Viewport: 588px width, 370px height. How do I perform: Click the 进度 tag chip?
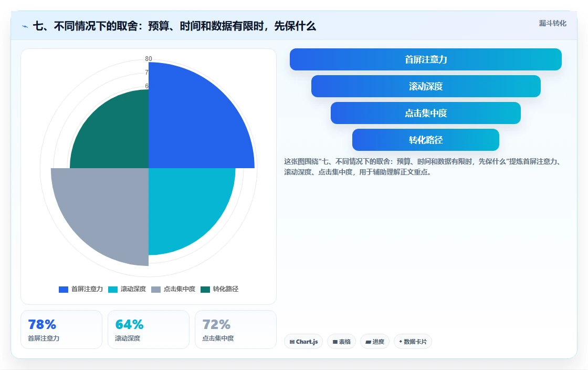coord(375,342)
